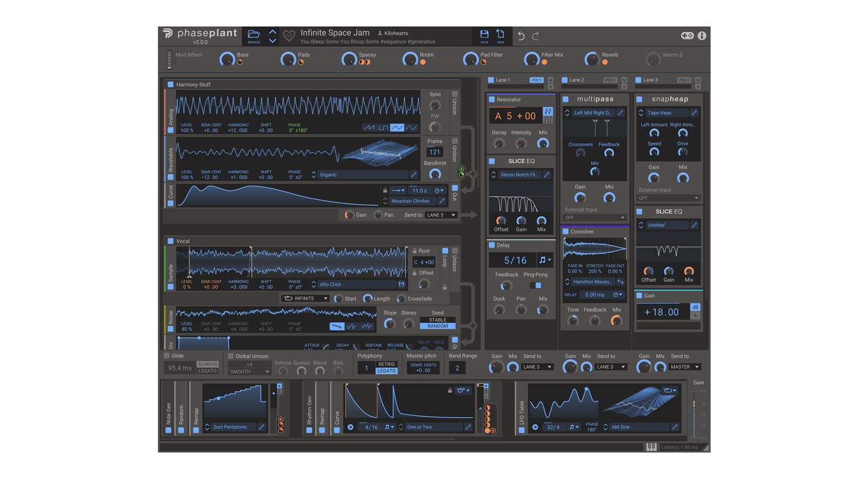
Task: Edit the Organic wavetable with pencil
Action: tap(414, 175)
